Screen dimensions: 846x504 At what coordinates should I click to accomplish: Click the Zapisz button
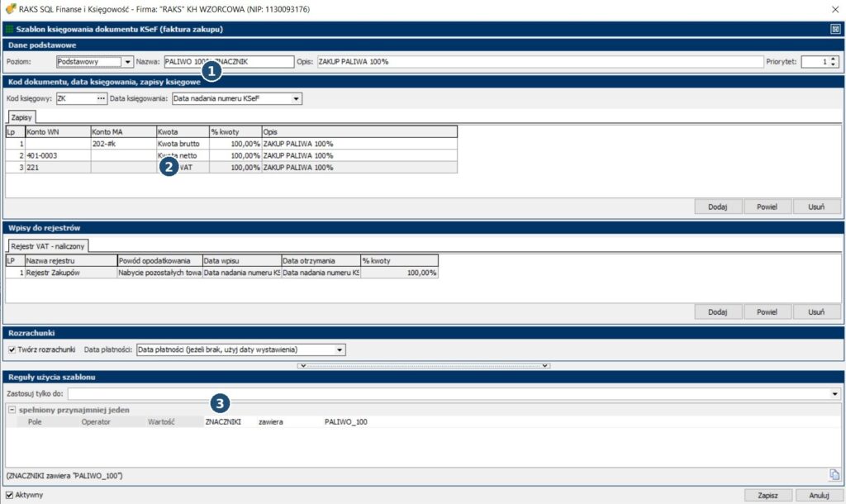[x=768, y=495]
